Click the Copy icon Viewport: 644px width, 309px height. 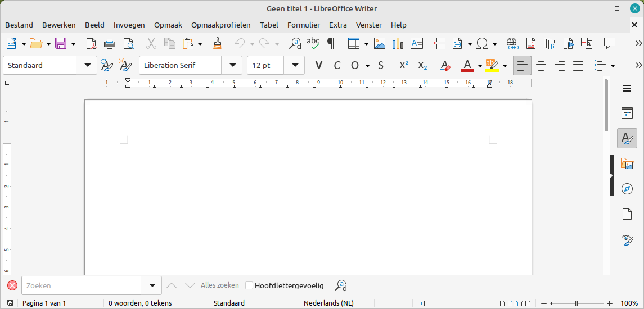pos(170,43)
